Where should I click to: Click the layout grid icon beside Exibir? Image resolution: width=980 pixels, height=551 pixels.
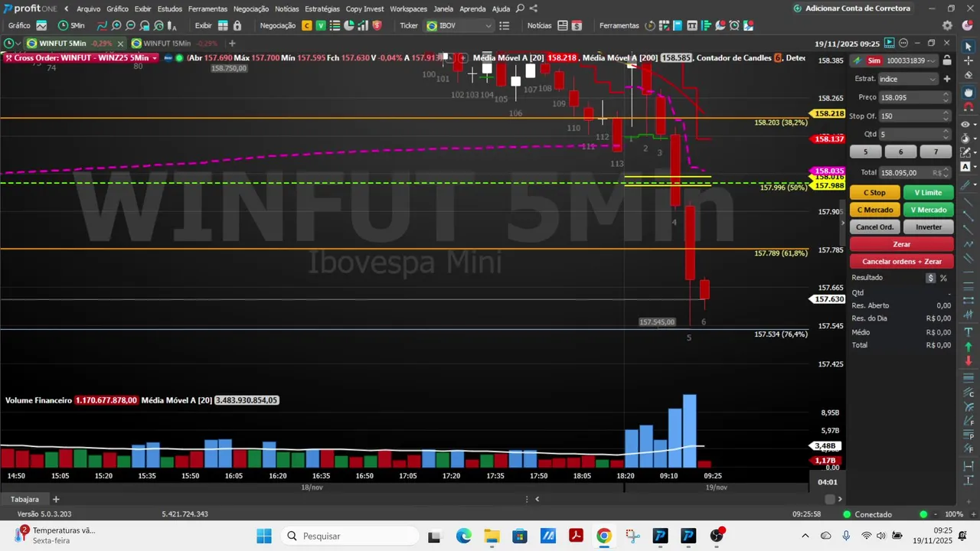coord(223,25)
